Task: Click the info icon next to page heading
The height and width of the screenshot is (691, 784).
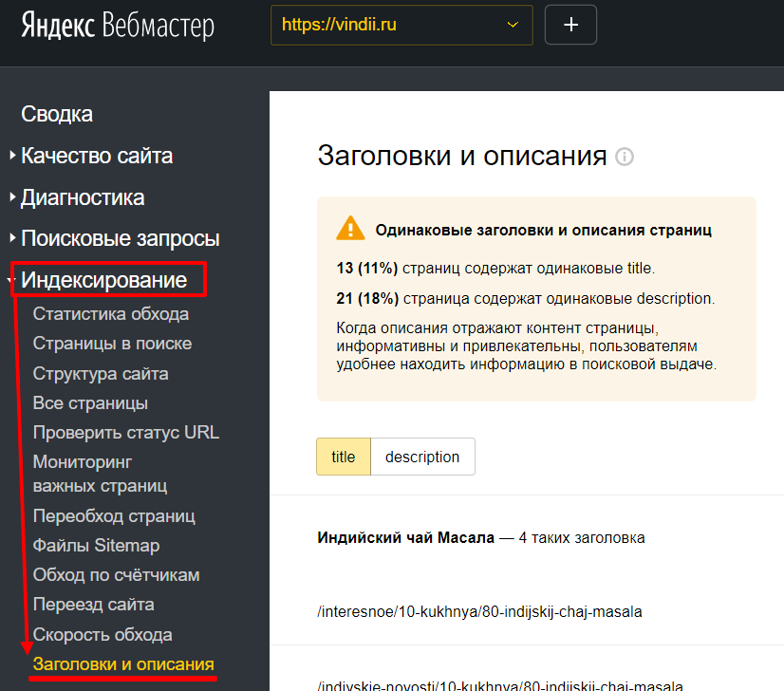Action: point(625,157)
